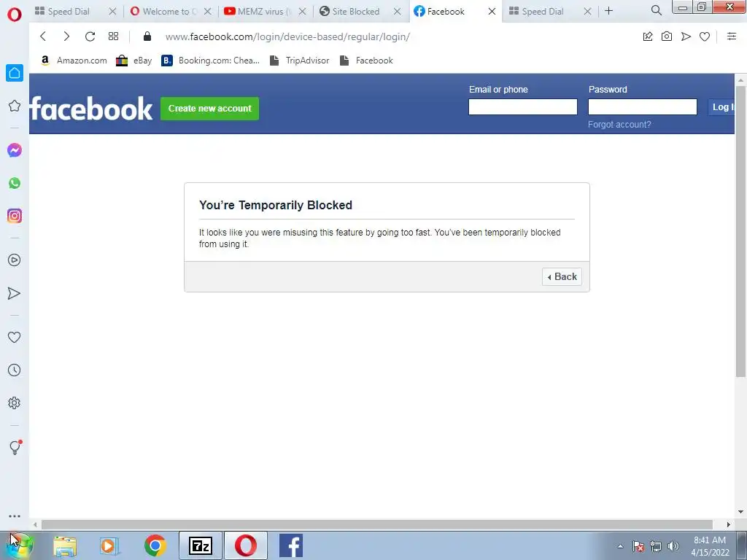747x560 pixels.
Task: Open Instagram in the sidebar
Action: 15,216
